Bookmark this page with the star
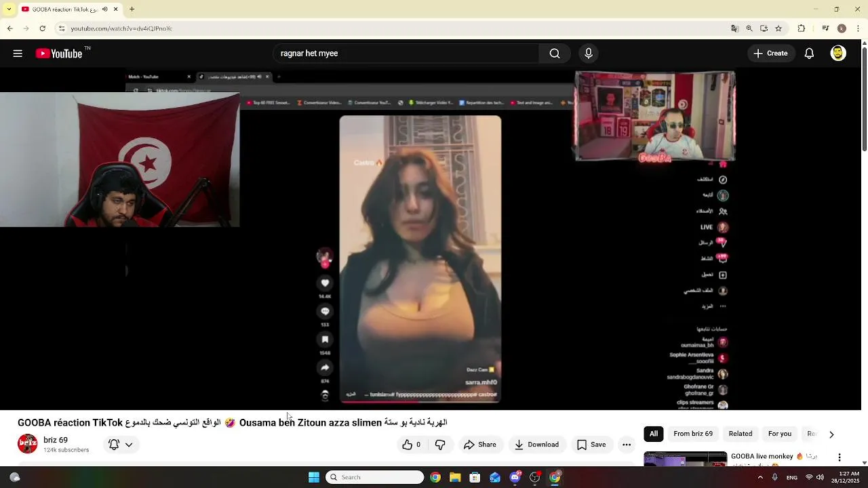The image size is (868, 488). pos(778,28)
